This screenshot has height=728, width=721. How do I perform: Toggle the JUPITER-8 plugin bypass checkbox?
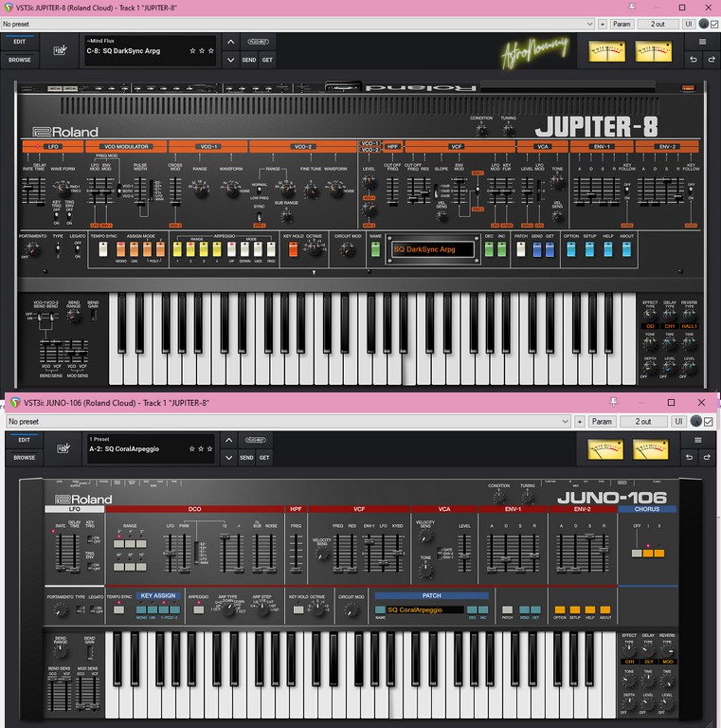coord(714,24)
